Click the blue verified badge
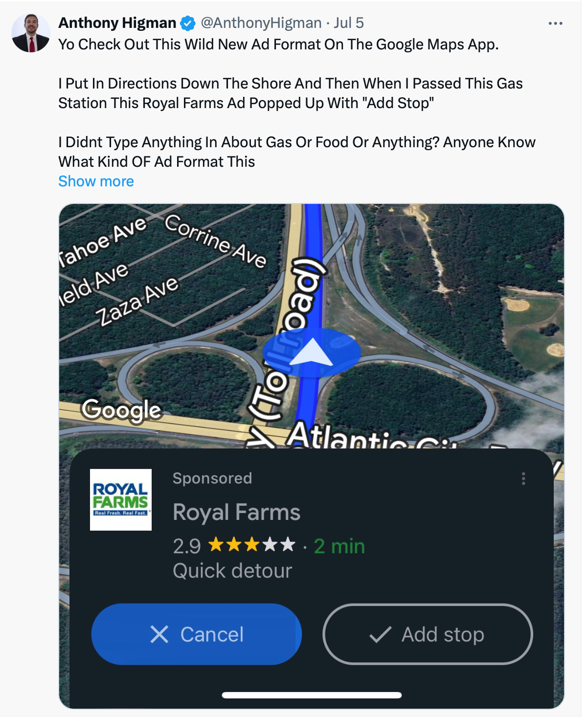Viewport: 588px width, 717px height. tap(188, 23)
